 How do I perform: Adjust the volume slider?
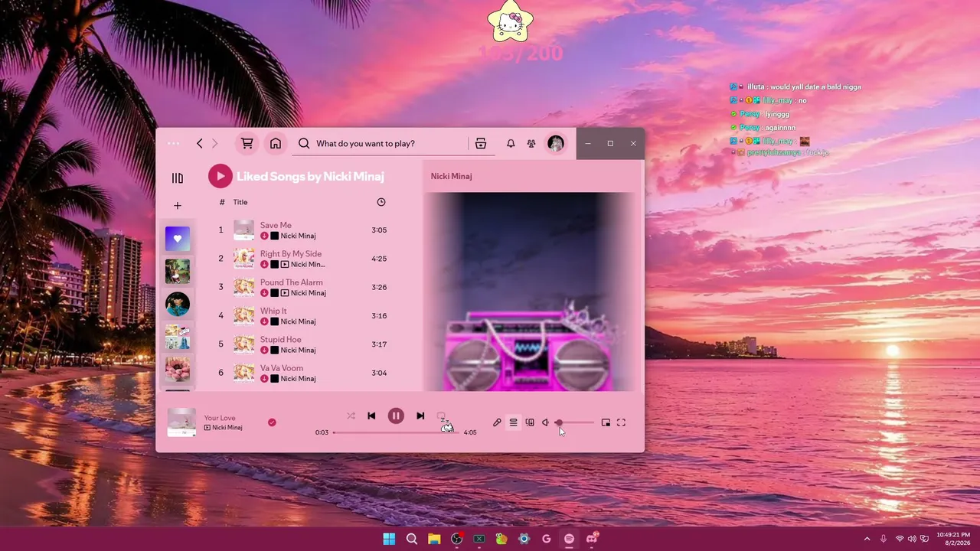point(575,422)
